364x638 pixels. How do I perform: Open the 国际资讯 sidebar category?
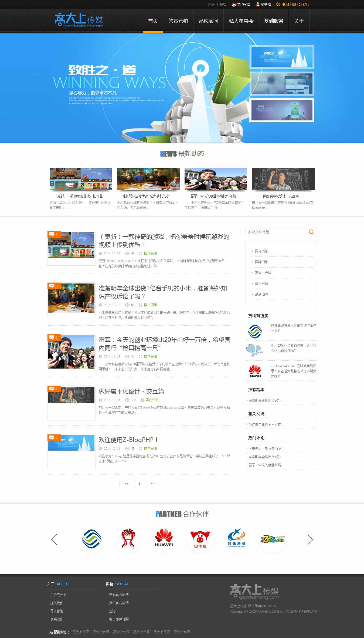pyautogui.click(x=261, y=262)
